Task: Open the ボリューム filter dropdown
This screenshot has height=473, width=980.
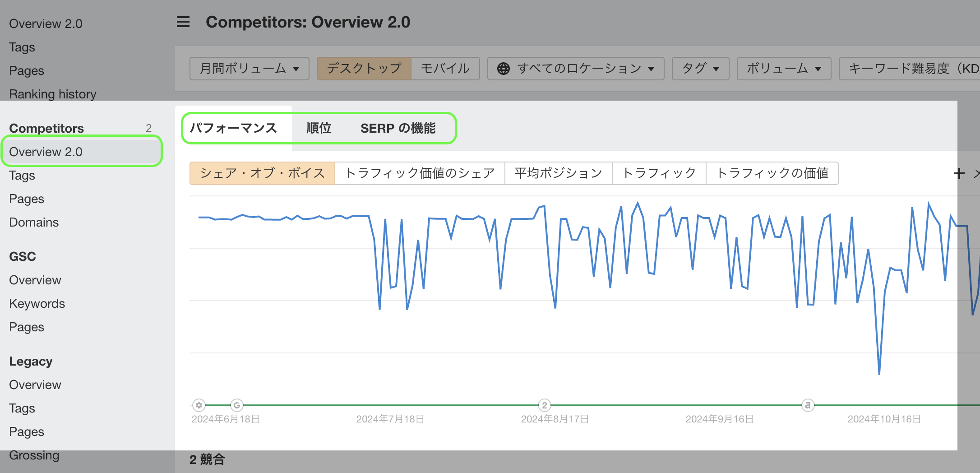Action: 784,69
